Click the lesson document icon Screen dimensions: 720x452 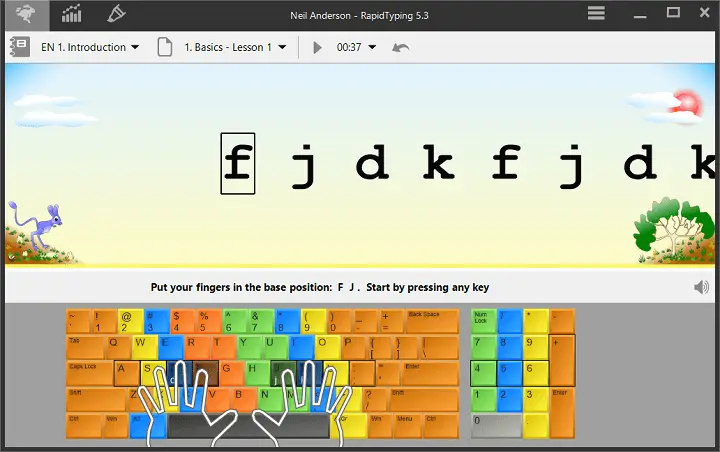[x=164, y=47]
